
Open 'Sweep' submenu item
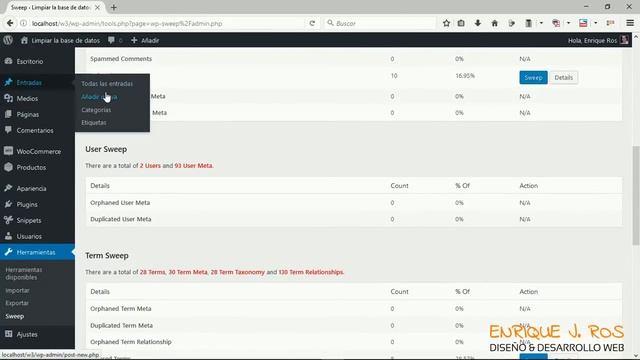tap(15, 316)
